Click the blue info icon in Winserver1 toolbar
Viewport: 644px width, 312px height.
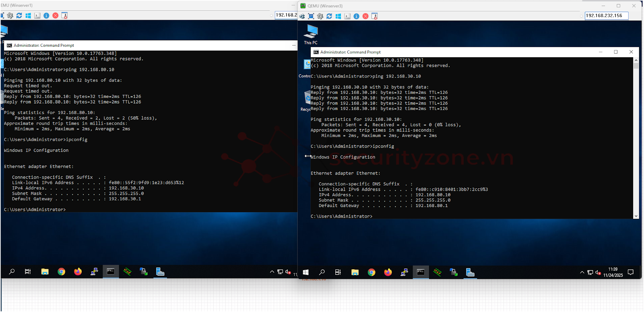click(46, 16)
